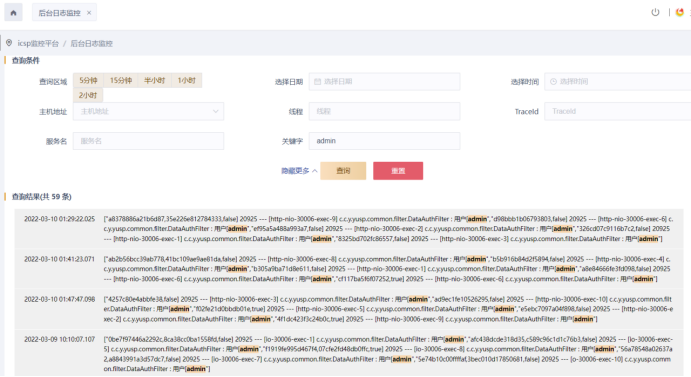Click the flame icon in top bar
691x377 pixels.
tap(680, 12)
